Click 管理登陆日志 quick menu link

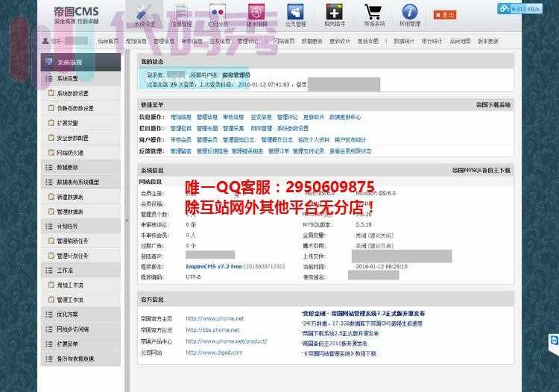(x=239, y=139)
